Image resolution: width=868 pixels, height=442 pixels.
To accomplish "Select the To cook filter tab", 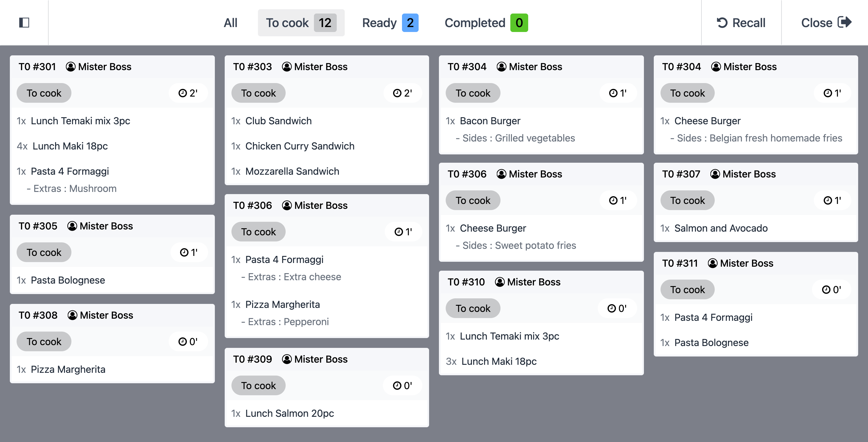I will click(301, 23).
